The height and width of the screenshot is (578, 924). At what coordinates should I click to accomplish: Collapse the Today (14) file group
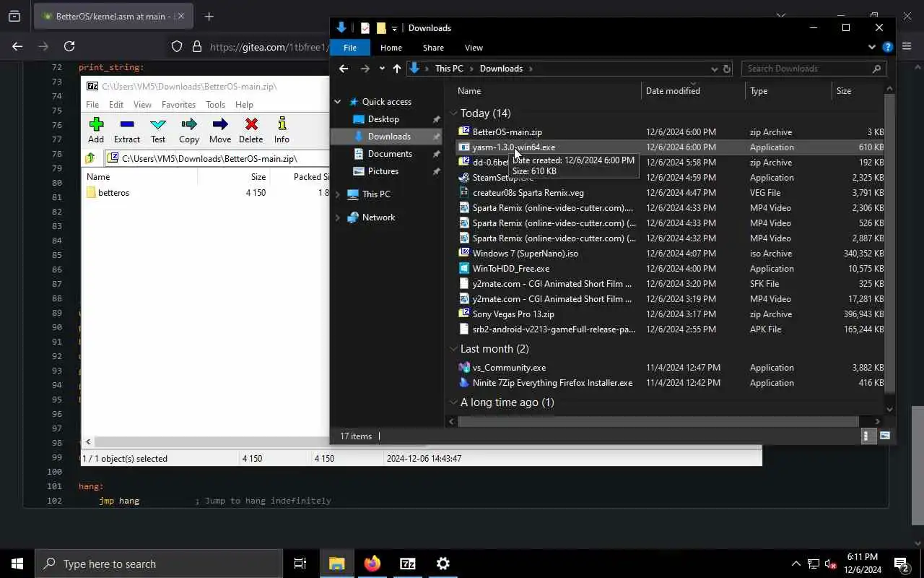(453, 113)
